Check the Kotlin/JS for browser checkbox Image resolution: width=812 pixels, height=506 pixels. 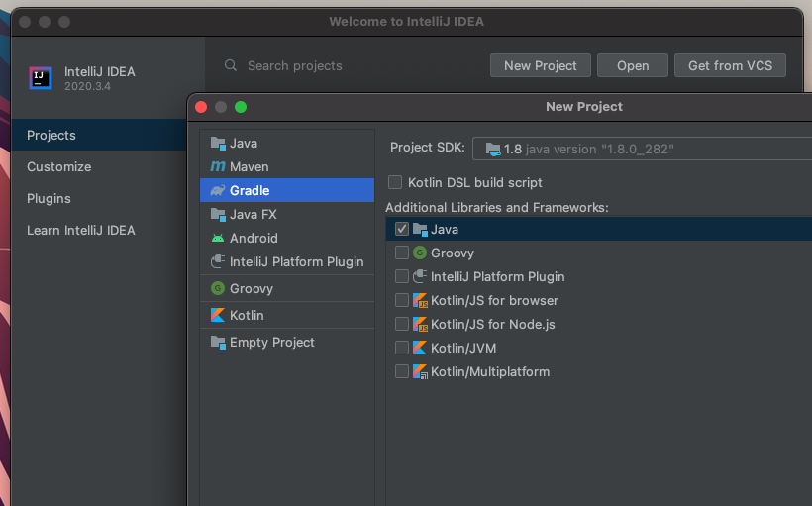(x=402, y=300)
